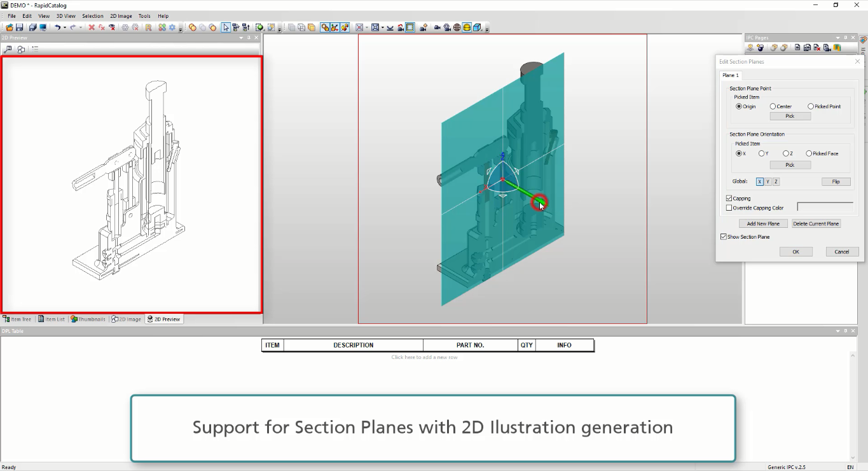Click the orange-green book icon in IPC Pages

coord(837,48)
